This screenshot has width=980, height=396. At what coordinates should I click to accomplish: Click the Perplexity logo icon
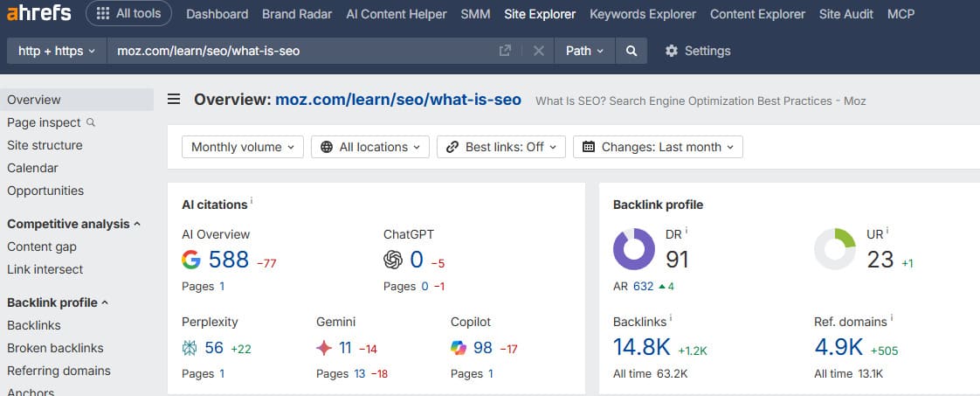tap(190, 348)
